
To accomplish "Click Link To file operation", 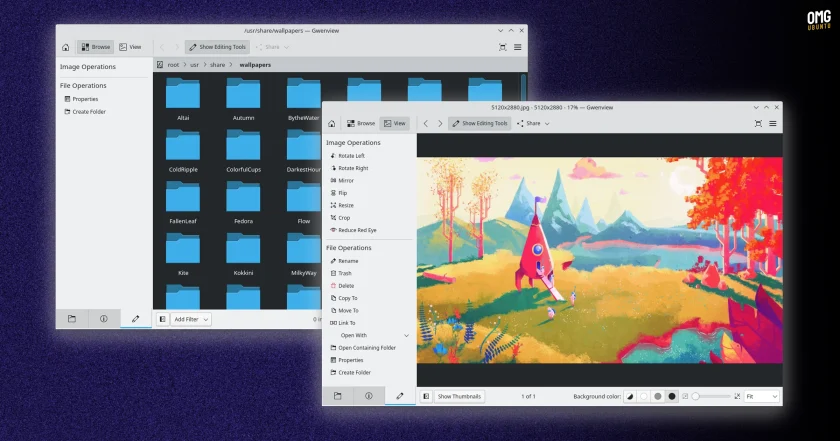I will coord(342,323).
